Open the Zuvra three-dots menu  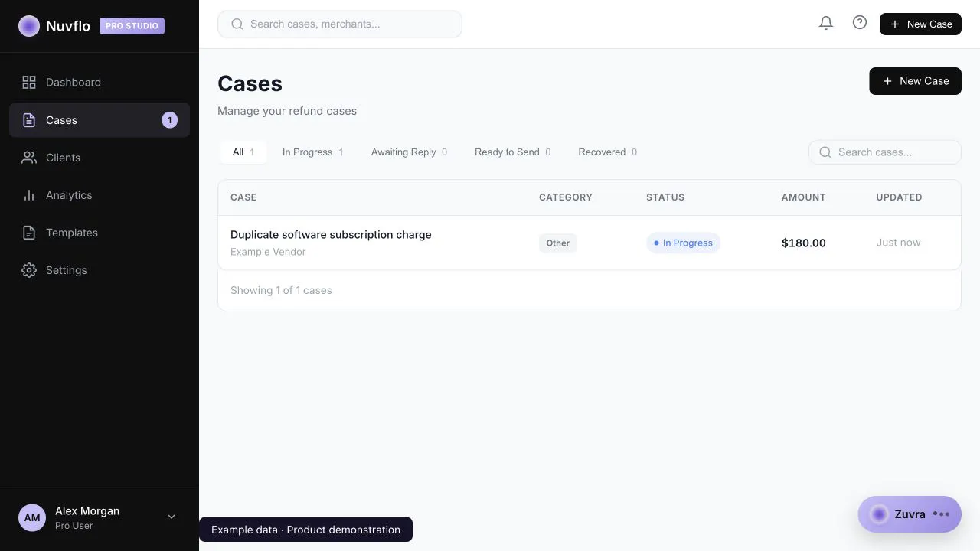pos(942,514)
